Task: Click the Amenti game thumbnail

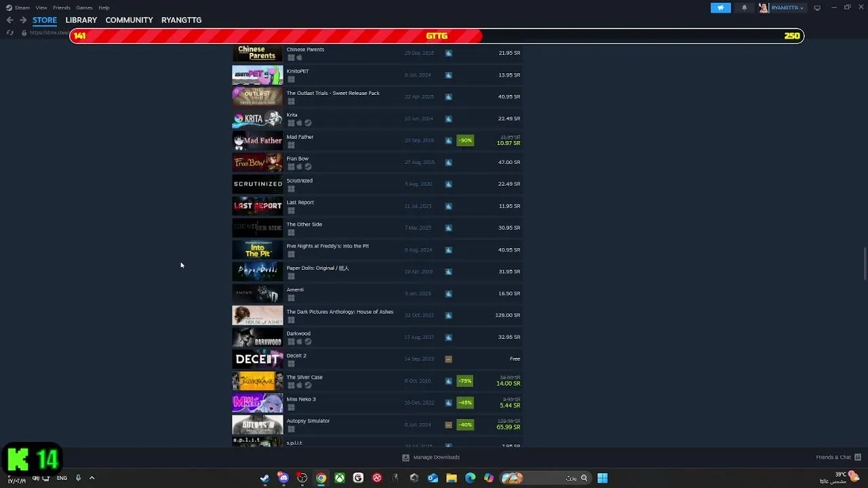Action: [x=258, y=293]
